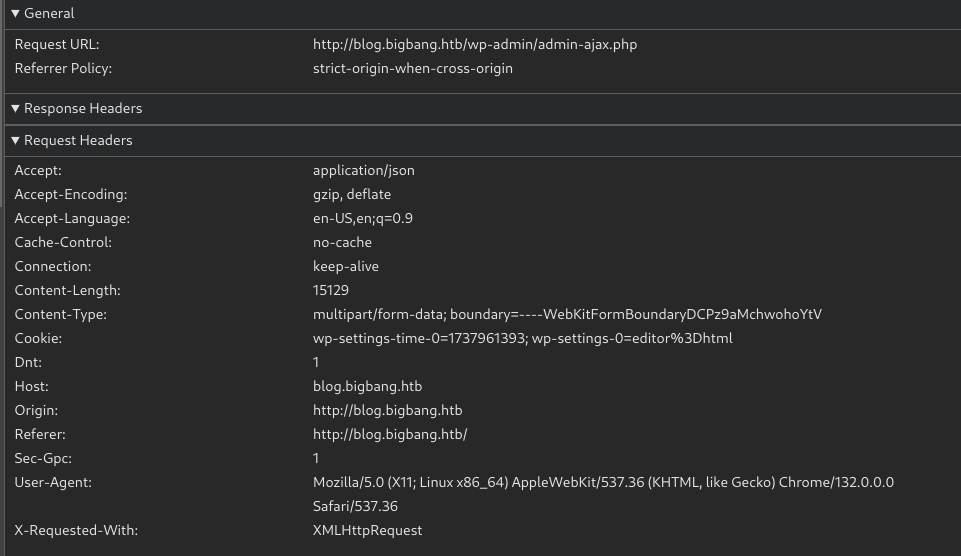Click the X-Requested-With XMLHttpRequest value
This screenshot has width=961, height=556.
point(367,530)
